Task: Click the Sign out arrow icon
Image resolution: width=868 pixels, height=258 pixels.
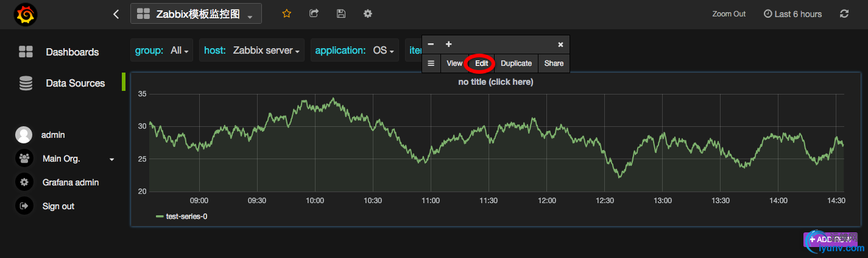Action: coord(24,206)
